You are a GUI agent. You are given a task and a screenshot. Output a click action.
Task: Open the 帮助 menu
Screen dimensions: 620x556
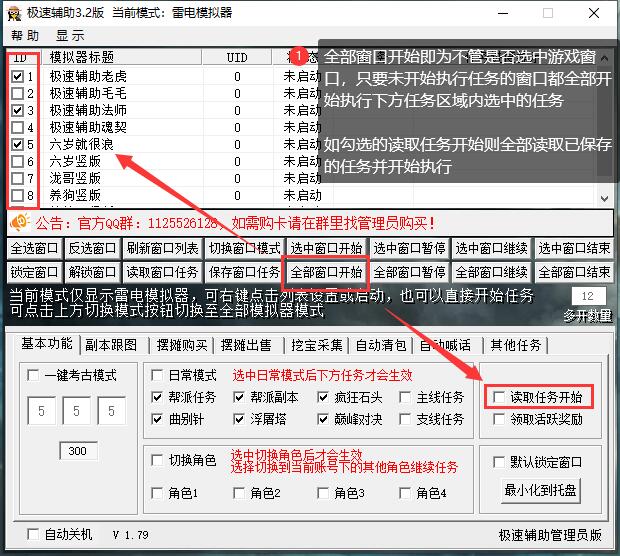[x=25, y=36]
